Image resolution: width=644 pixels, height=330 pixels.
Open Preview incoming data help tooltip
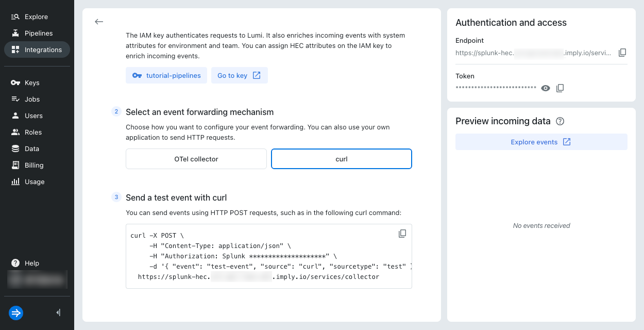tap(561, 121)
